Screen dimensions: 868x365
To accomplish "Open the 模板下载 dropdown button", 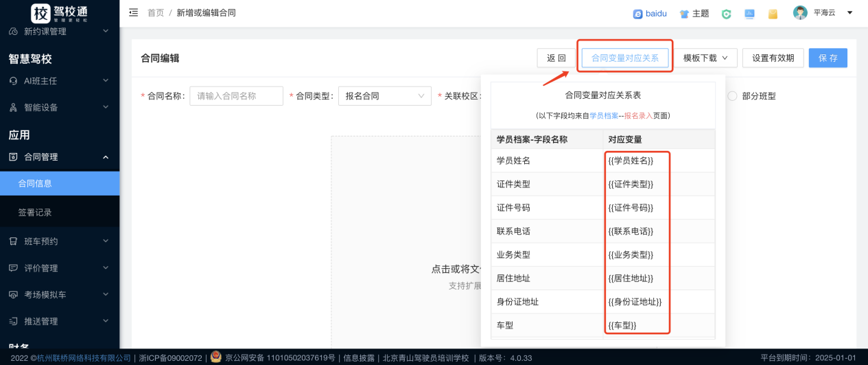I will [x=705, y=58].
